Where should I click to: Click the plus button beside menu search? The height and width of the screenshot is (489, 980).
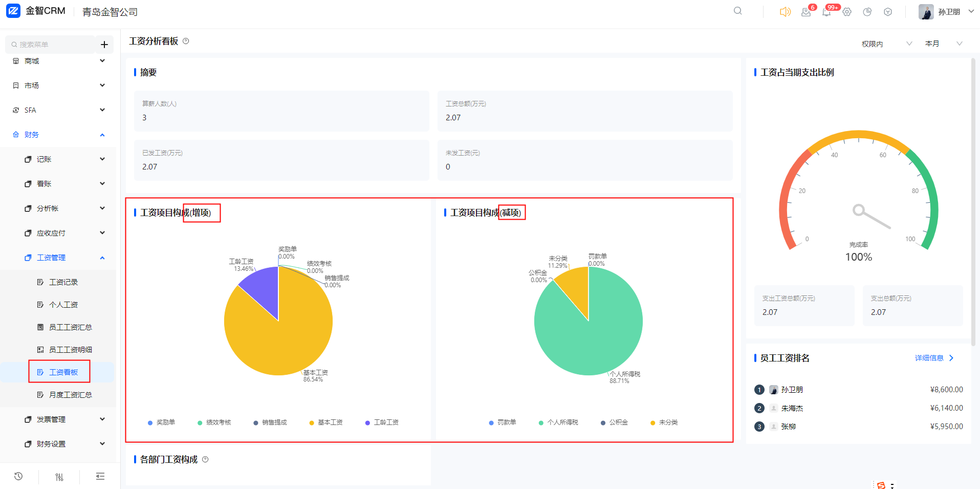(x=104, y=45)
